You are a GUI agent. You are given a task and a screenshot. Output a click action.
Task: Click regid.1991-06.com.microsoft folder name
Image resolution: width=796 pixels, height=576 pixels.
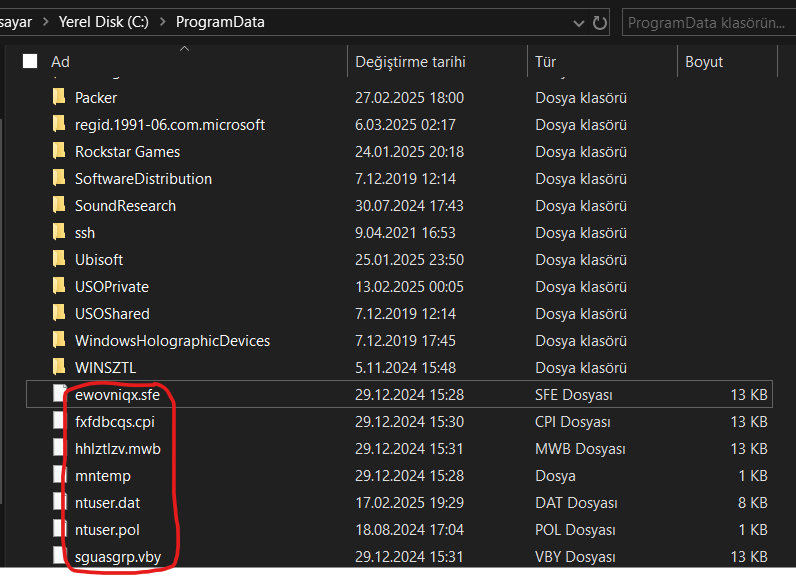point(170,125)
